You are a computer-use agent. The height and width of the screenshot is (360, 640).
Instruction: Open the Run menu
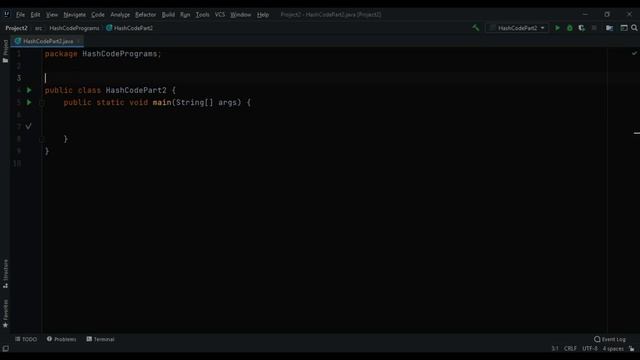pos(185,15)
